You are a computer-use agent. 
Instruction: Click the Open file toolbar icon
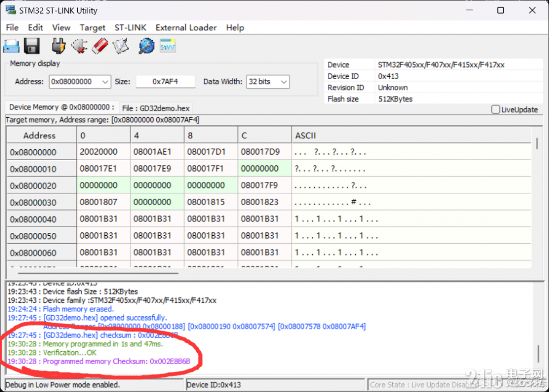11,46
